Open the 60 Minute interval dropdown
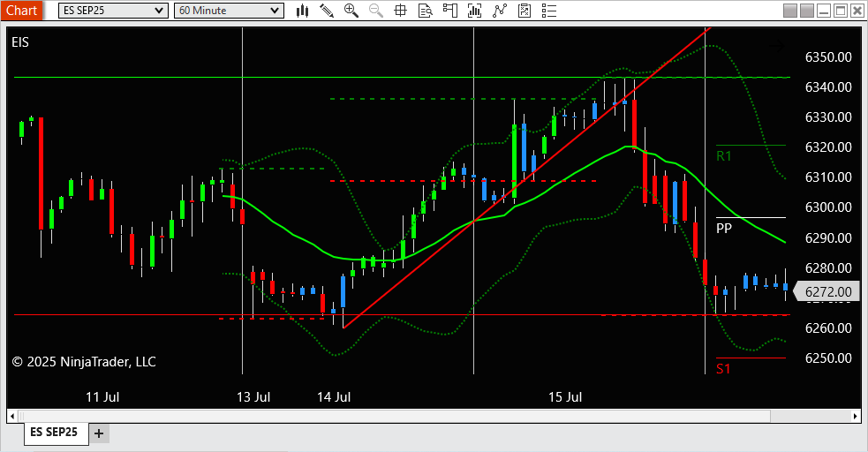The width and height of the screenshot is (868, 452). [230, 11]
